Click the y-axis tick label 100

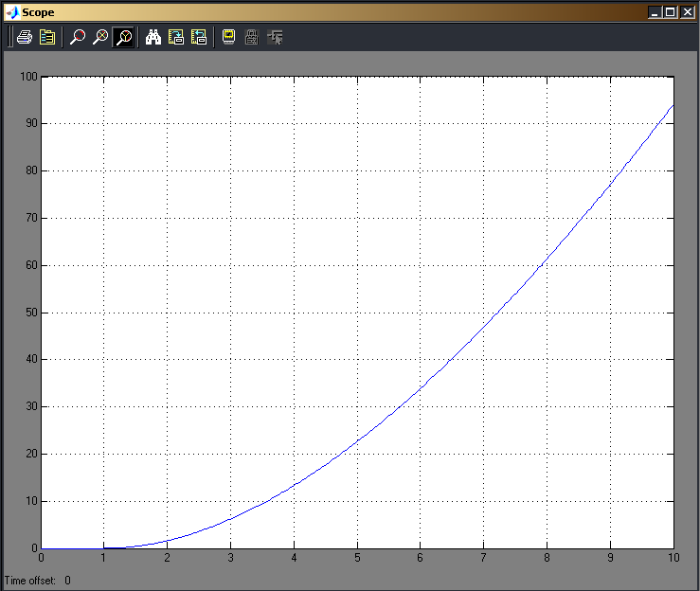[28, 77]
